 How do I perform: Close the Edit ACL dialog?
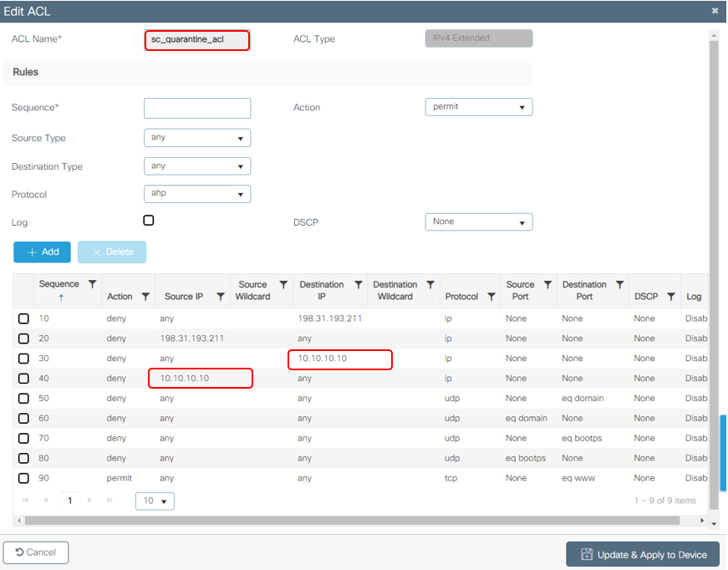click(715, 11)
